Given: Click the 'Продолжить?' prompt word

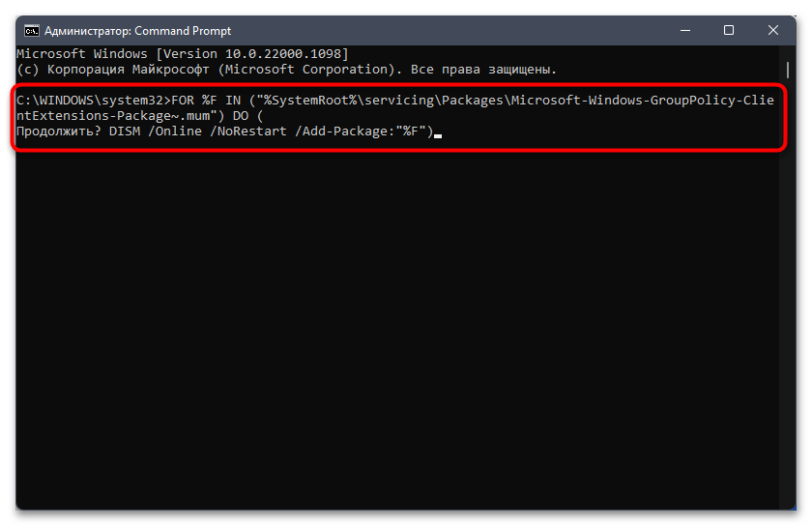Looking at the screenshot, I should tap(59, 131).
